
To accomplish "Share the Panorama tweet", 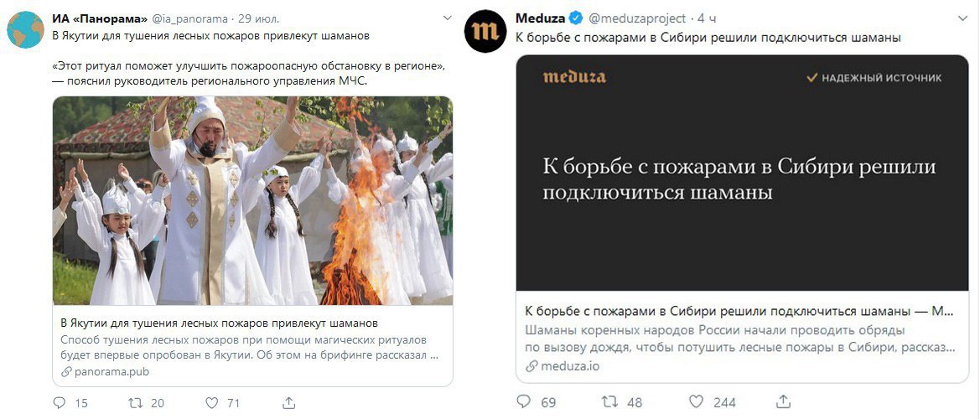I will point(288,403).
